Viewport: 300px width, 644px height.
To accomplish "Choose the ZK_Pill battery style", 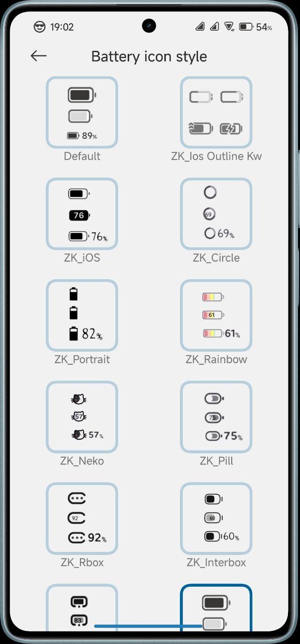I will [216, 417].
